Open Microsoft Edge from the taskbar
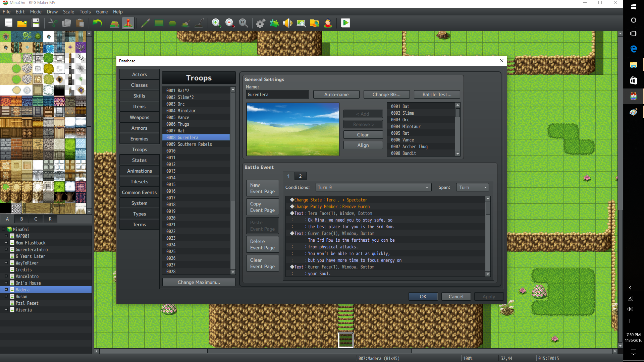The height and width of the screenshot is (362, 644). [x=633, y=49]
